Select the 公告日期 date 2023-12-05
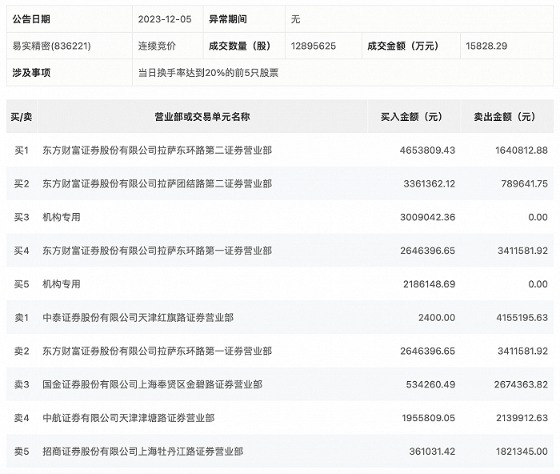This screenshot has height=474, width=560. pyautogui.click(x=165, y=19)
